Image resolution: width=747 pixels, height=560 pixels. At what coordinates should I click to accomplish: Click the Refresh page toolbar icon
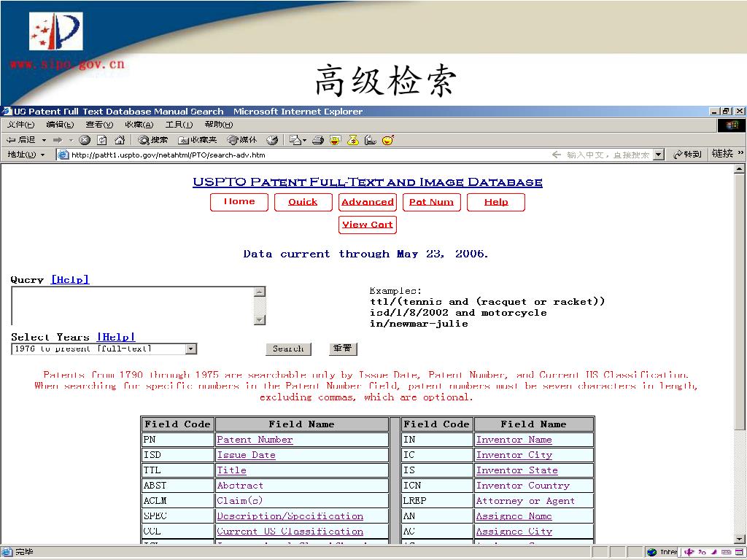pos(102,140)
